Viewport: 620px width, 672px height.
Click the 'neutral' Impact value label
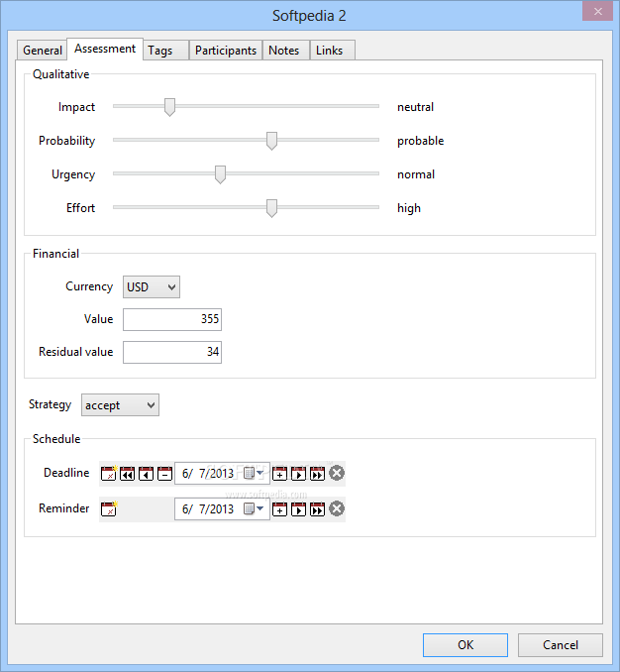pos(415,107)
